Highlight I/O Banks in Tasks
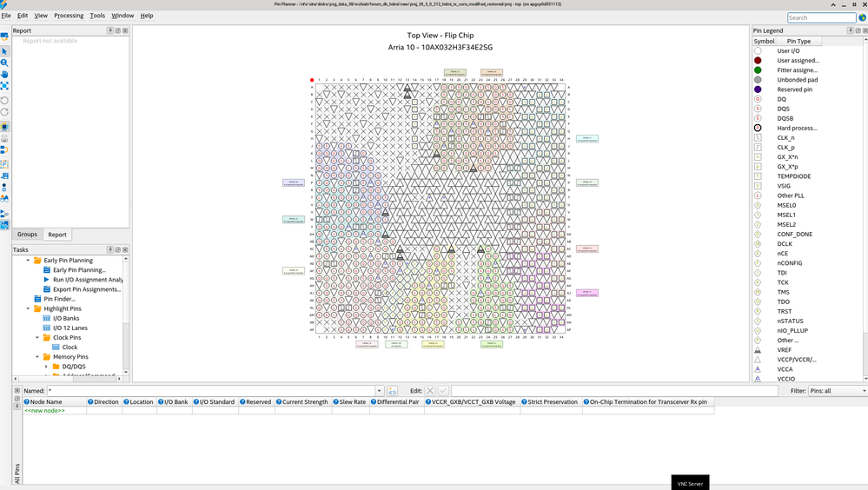The image size is (868, 490). pos(66,318)
